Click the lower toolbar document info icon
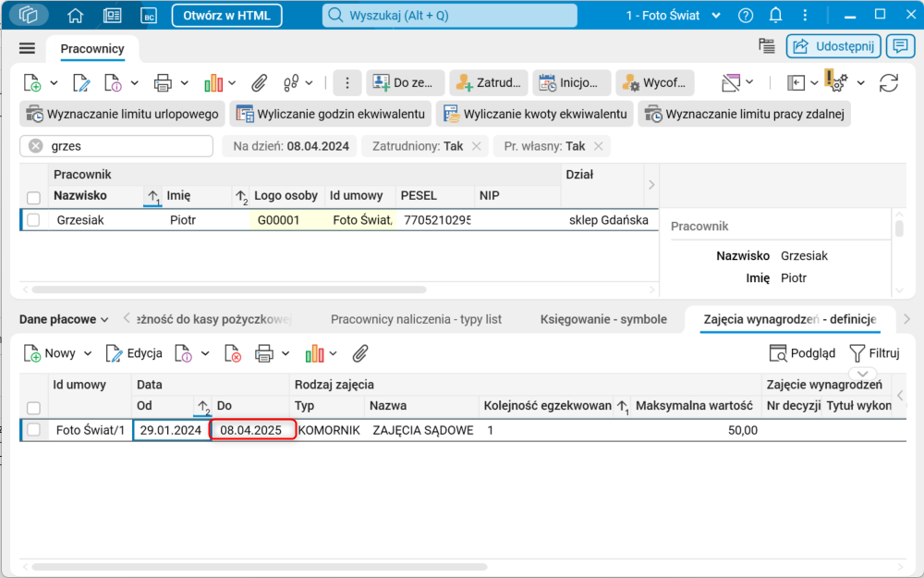924x578 pixels. pyautogui.click(x=183, y=354)
